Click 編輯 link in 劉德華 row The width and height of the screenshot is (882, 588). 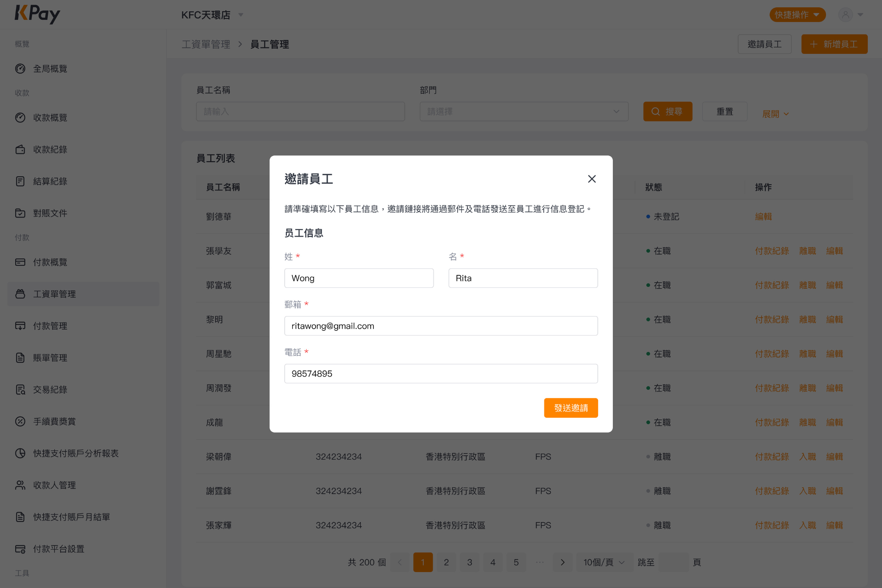pos(763,217)
